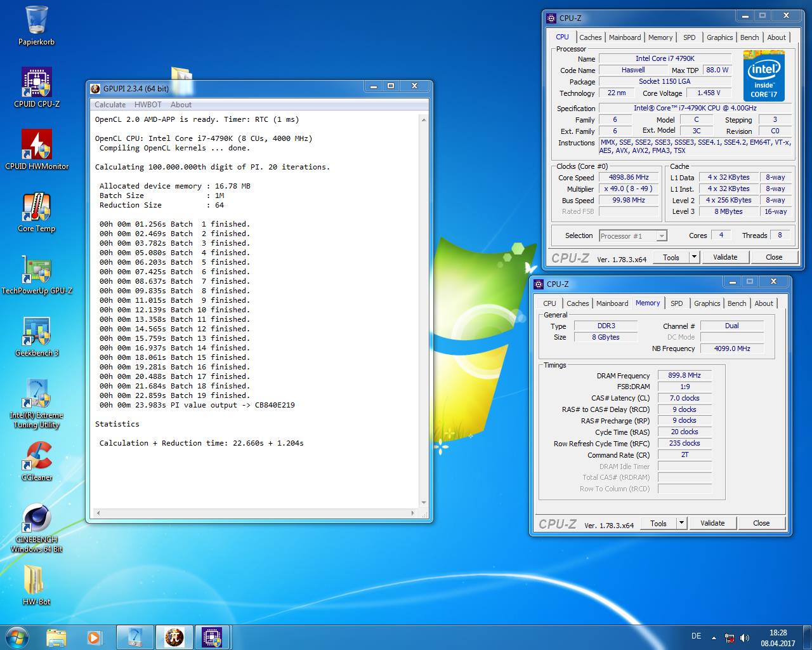812x650 pixels.
Task: Open media player from the taskbar
Action: 94,637
